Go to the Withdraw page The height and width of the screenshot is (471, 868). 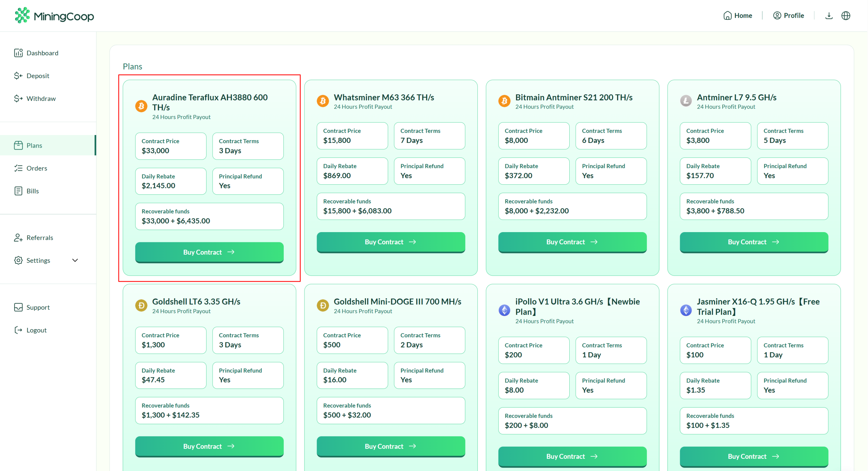pyautogui.click(x=48, y=98)
